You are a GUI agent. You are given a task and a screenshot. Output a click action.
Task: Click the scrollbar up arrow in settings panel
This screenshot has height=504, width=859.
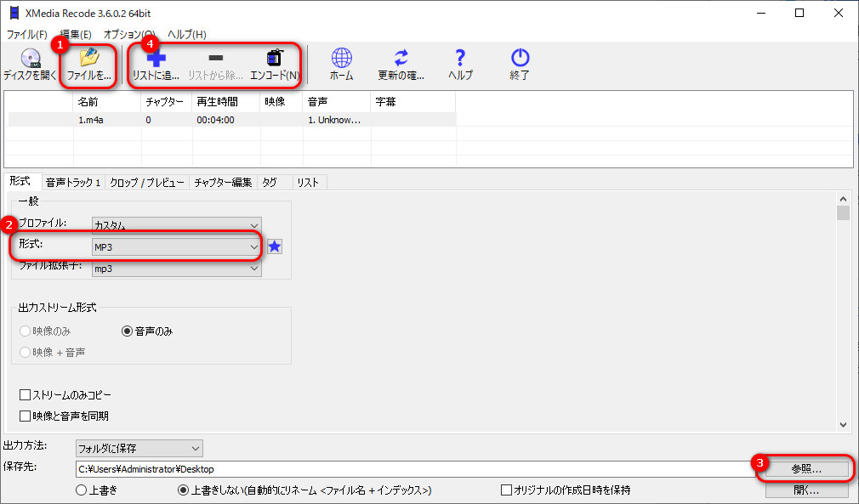(x=843, y=199)
